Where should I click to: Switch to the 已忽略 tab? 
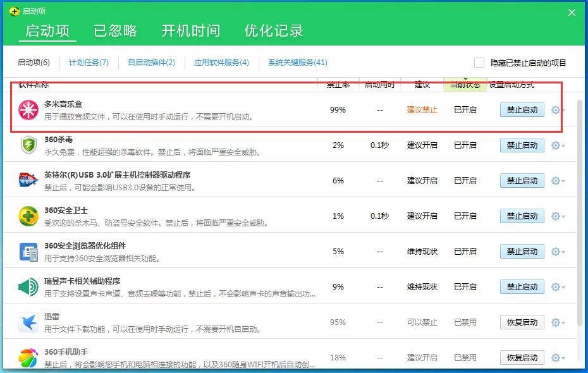[115, 31]
